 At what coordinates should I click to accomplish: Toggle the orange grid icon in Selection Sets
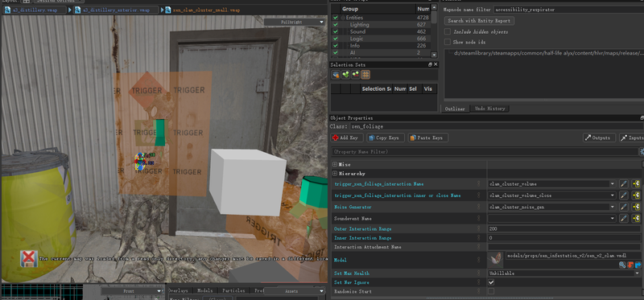(x=365, y=75)
